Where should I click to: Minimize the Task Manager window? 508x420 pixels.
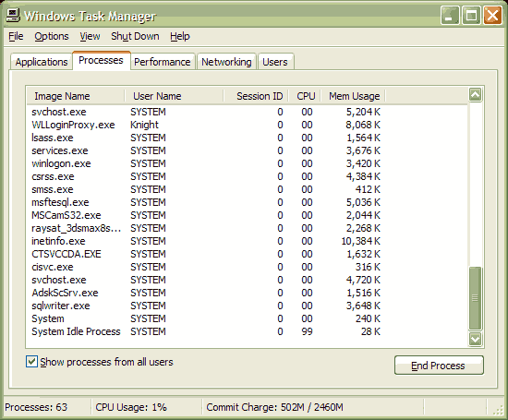tap(450, 15)
